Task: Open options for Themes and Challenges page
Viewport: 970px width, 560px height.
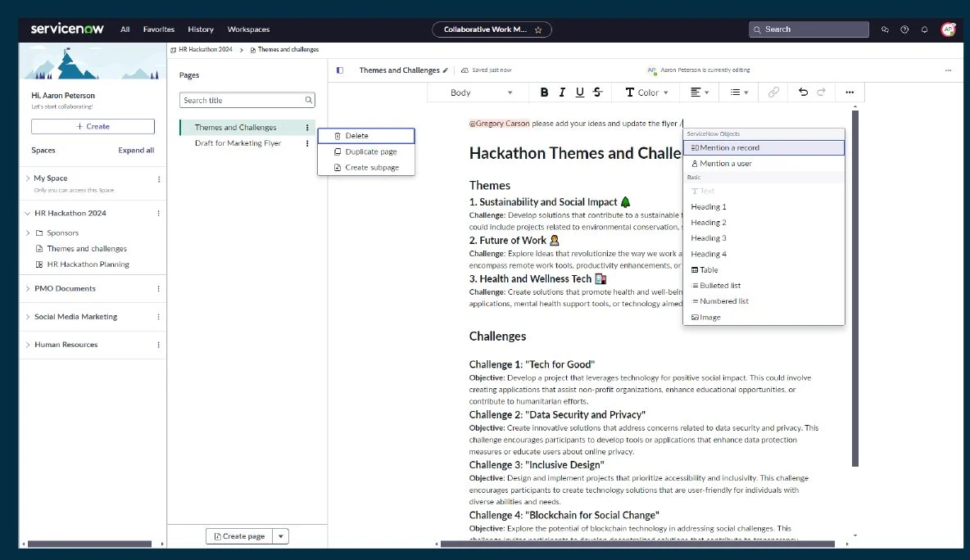Action: pos(307,128)
